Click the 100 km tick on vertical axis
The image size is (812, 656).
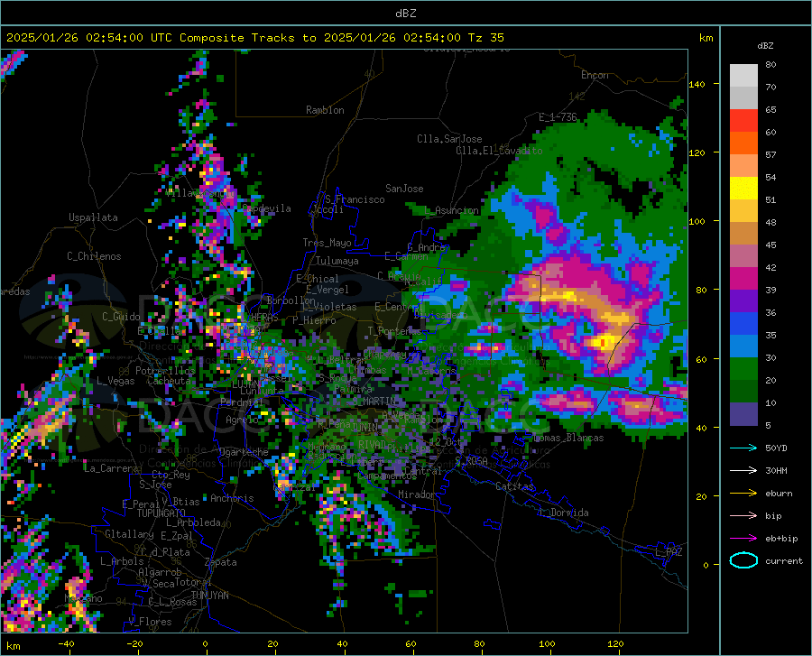[x=697, y=221]
